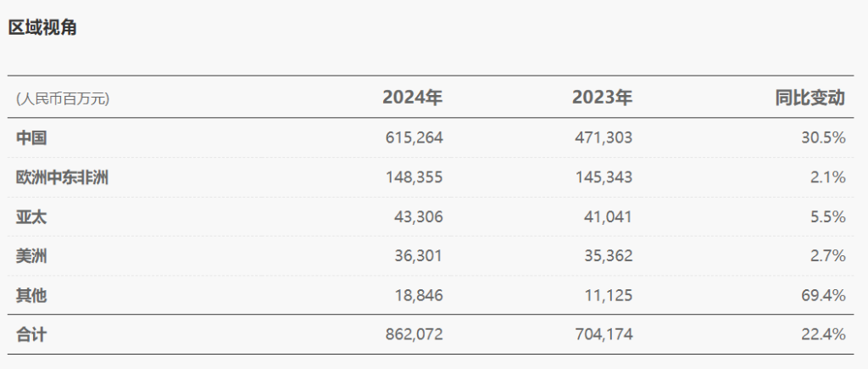The height and width of the screenshot is (369, 868).
Task: Click the 美洲 row label
Action: [31, 256]
